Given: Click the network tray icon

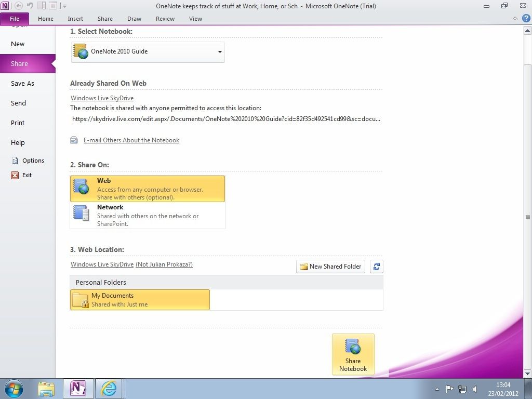Looking at the screenshot, I should pyautogui.click(x=462, y=389).
